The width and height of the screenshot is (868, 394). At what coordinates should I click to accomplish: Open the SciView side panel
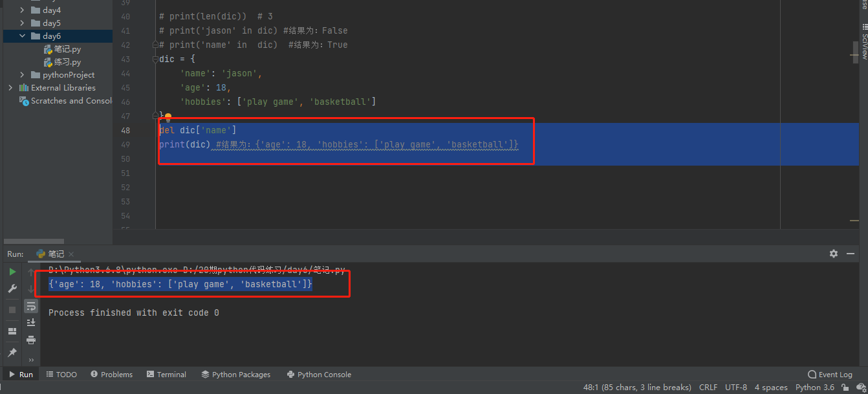pyautogui.click(x=863, y=43)
